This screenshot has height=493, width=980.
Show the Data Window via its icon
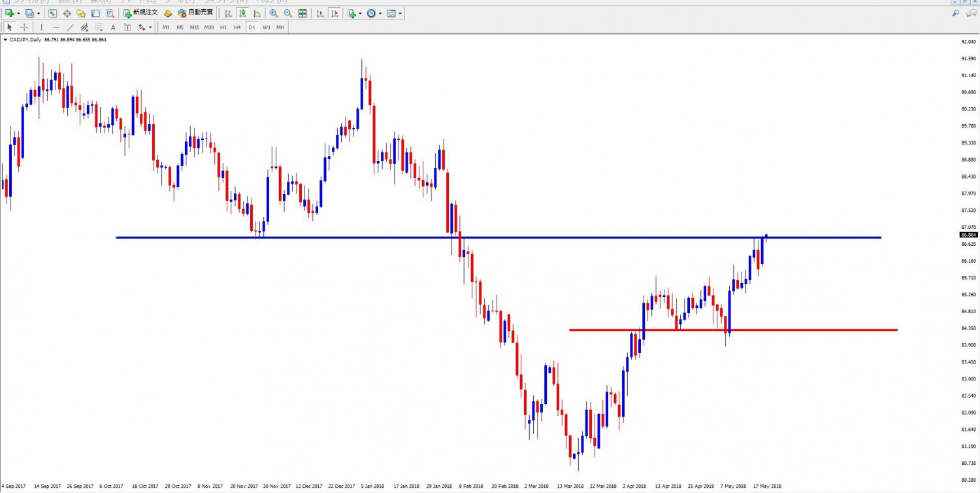67,13
